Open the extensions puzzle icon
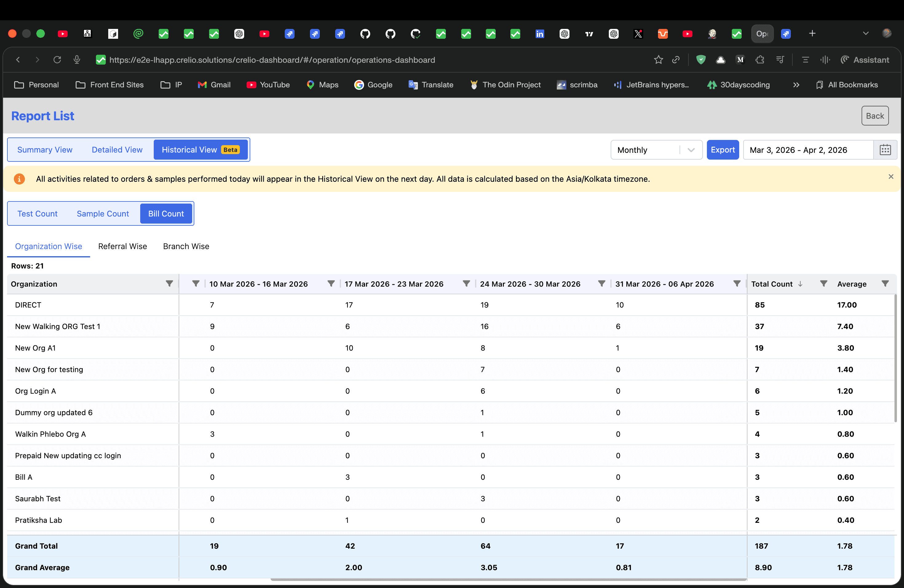Screen dimensions: 904x588 pos(760,60)
